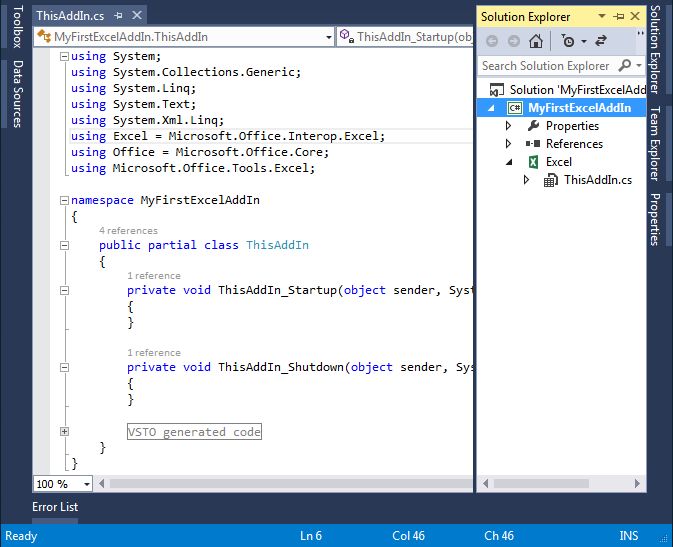The image size is (673, 547).
Task: Expand the ThisAddIn.cs tree node
Action: click(527, 180)
